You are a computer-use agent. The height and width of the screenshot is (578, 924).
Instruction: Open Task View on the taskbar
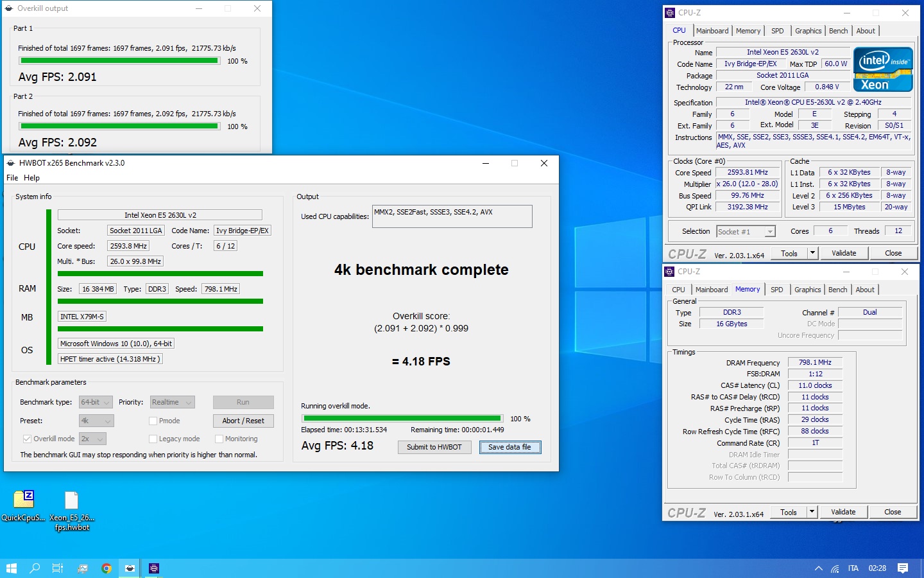(58, 568)
